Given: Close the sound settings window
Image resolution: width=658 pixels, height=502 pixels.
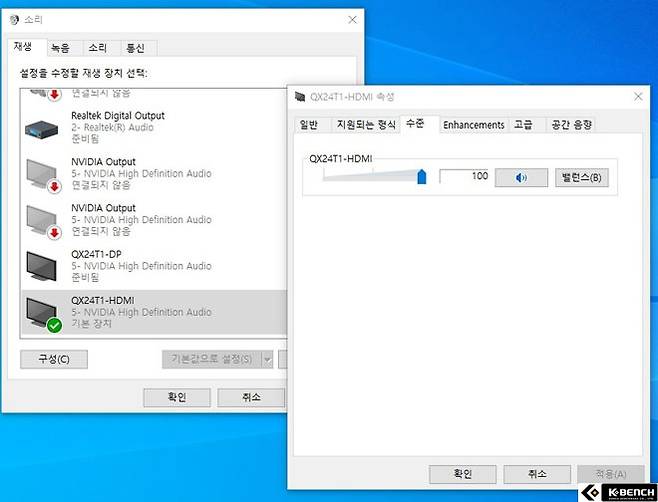Looking at the screenshot, I should click(352, 20).
